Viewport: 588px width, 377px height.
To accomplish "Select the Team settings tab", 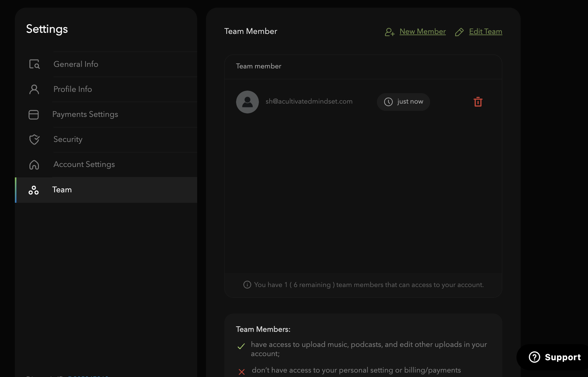I will pos(106,190).
